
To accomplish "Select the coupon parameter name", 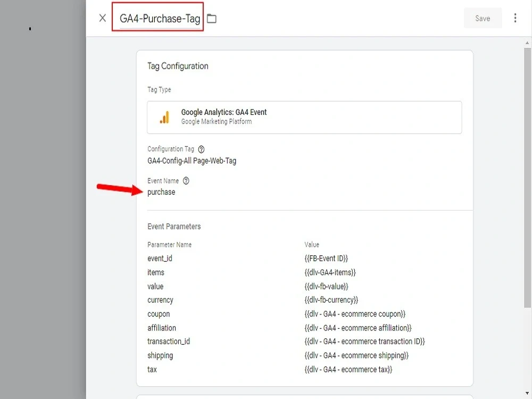I will [159, 314].
